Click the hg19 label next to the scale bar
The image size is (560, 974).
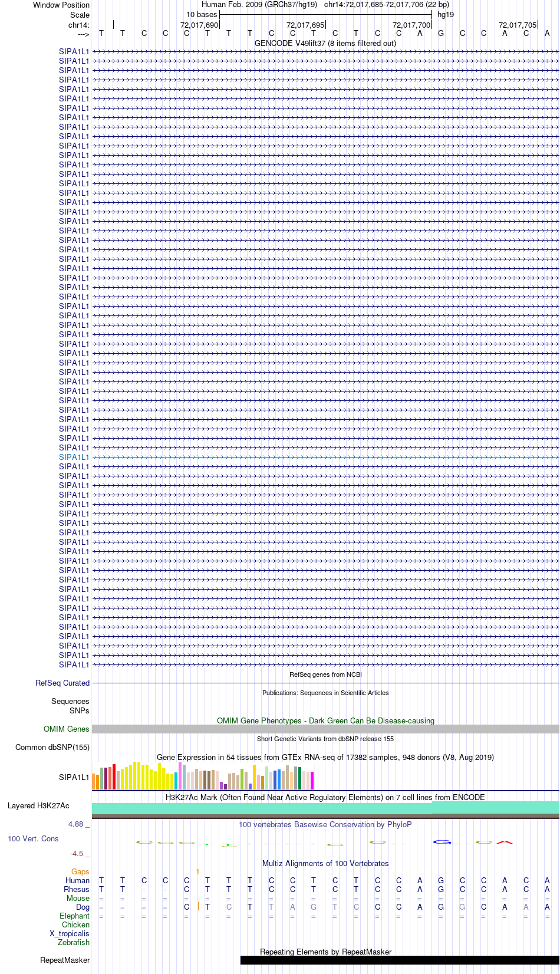[x=446, y=15]
